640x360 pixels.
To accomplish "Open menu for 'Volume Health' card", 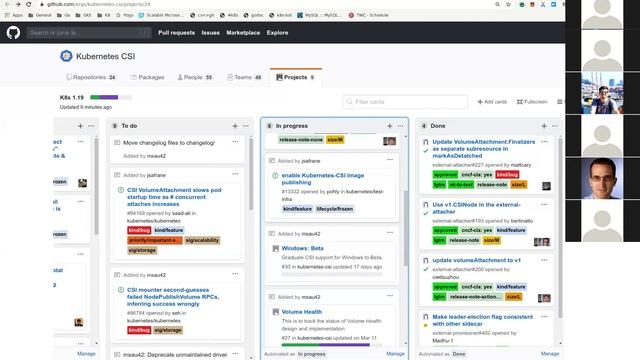I will click(x=390, y=296).
